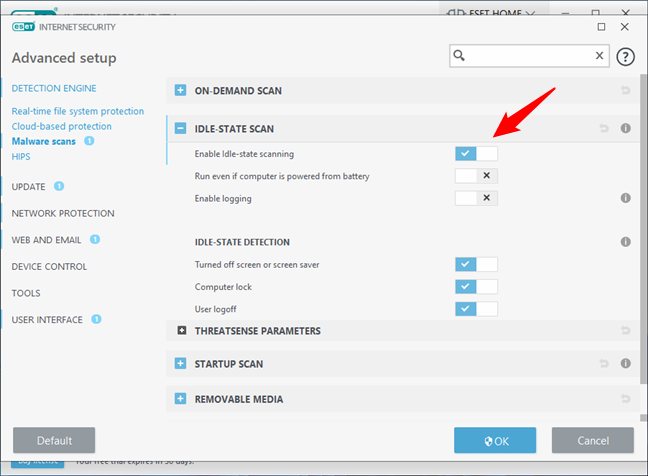Click the search magnifier icon
Viewport: 648px width, 476px height.
pyautogui.click(x=459, y=55)
